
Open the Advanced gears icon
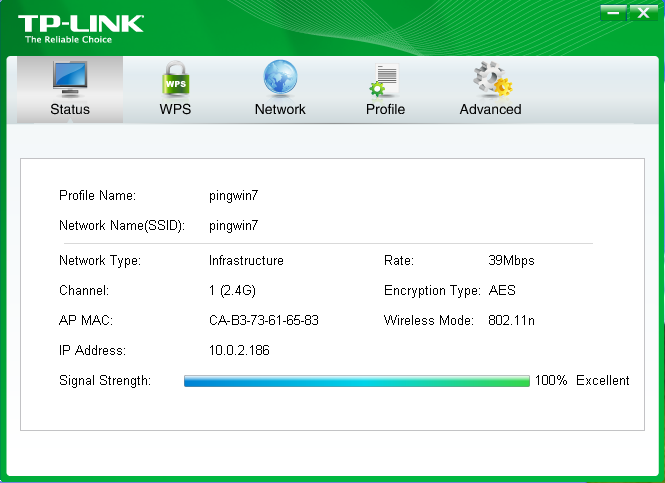click(492, 79)
